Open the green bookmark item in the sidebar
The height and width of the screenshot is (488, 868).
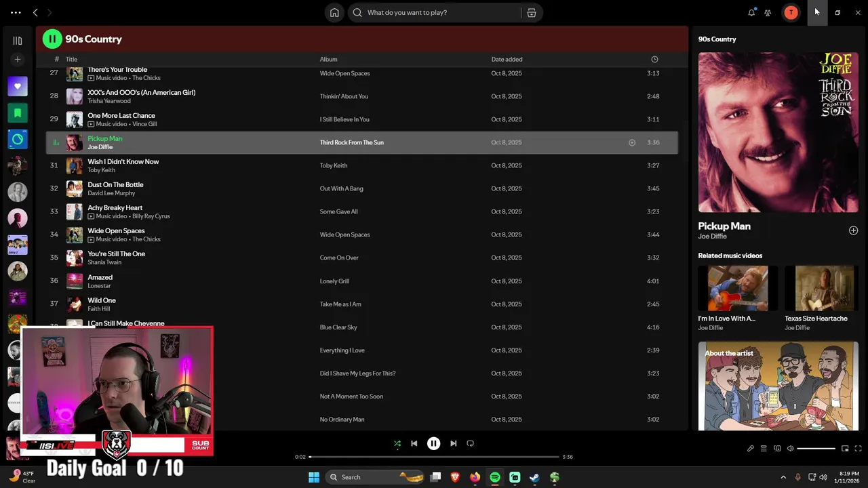click(x=18, y=113)
